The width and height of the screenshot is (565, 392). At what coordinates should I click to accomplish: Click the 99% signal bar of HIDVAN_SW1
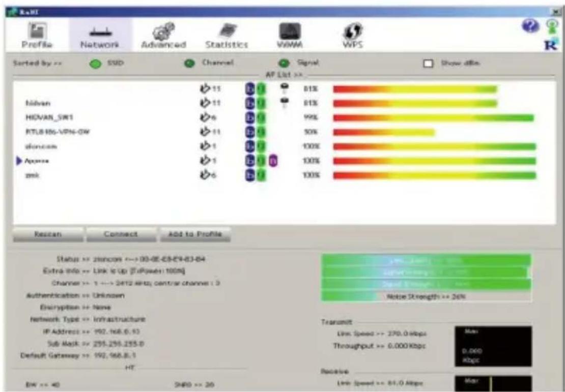coord(434,118)
